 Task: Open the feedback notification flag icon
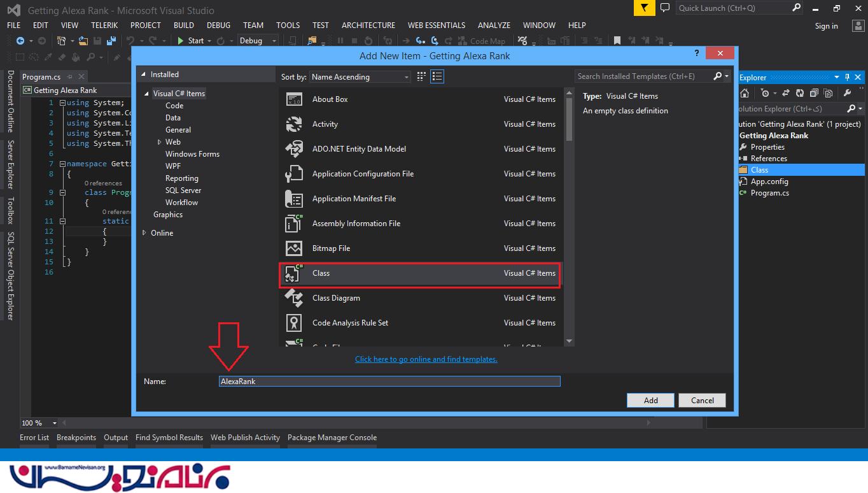[x=645, y=8]
